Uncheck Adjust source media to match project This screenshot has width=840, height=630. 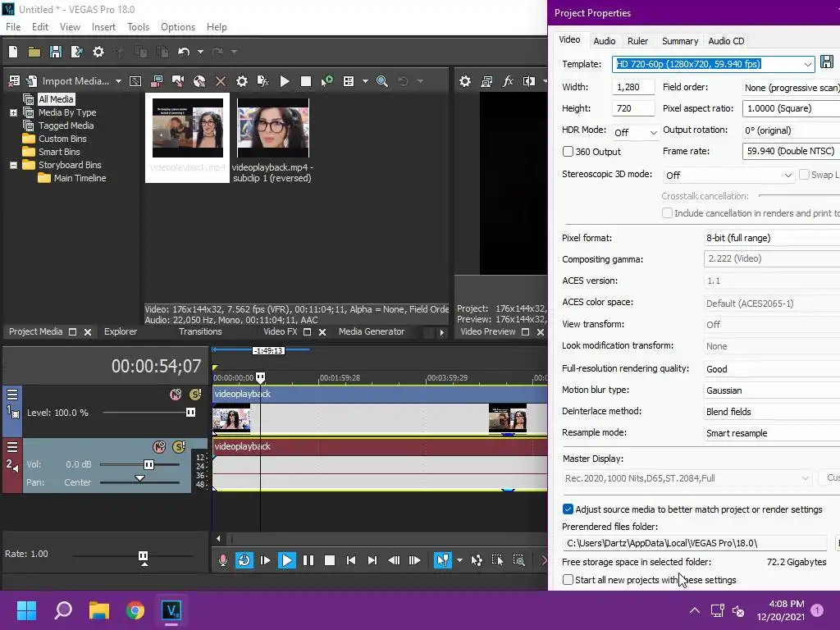point(568,509)
